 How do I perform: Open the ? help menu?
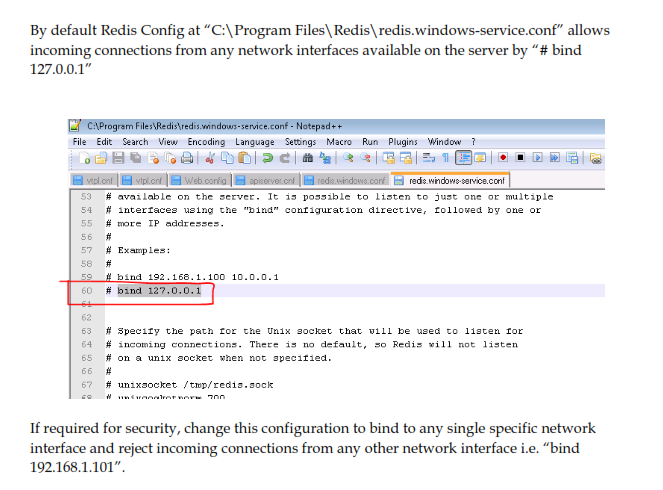473,142
